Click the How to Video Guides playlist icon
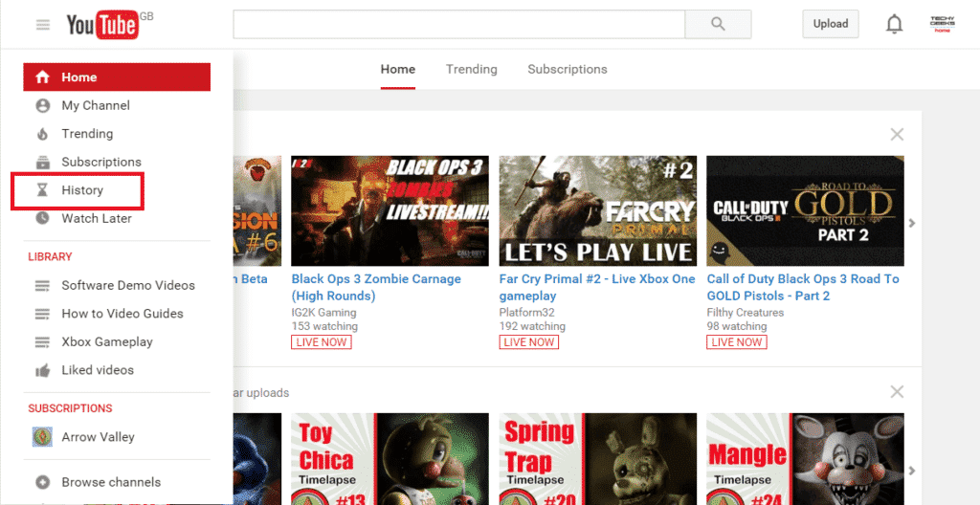The width and height of the screenshot is (980, 505). click(x=42, y=314)
